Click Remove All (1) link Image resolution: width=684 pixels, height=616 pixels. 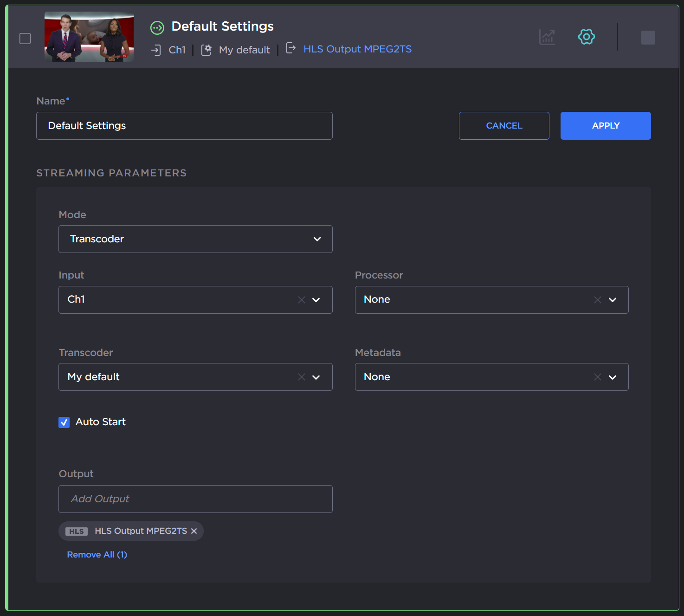point(97,555)
